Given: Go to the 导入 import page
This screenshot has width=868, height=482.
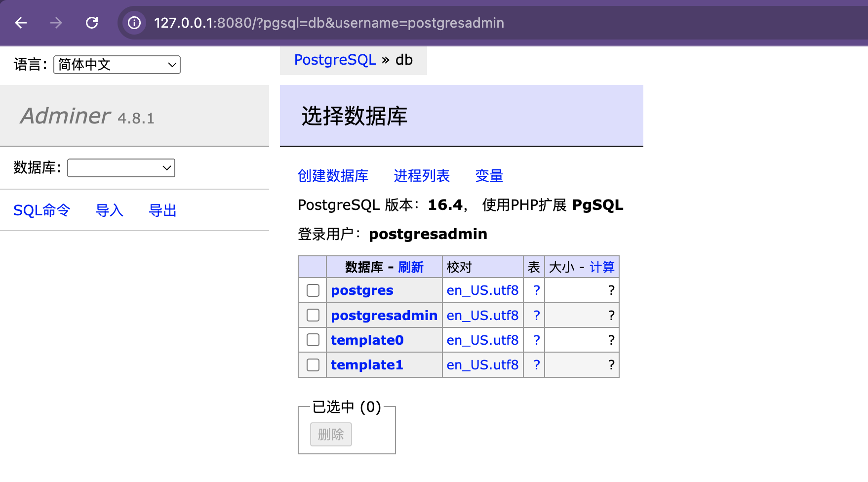Looking at the screenshot, I should coord(109,210).
